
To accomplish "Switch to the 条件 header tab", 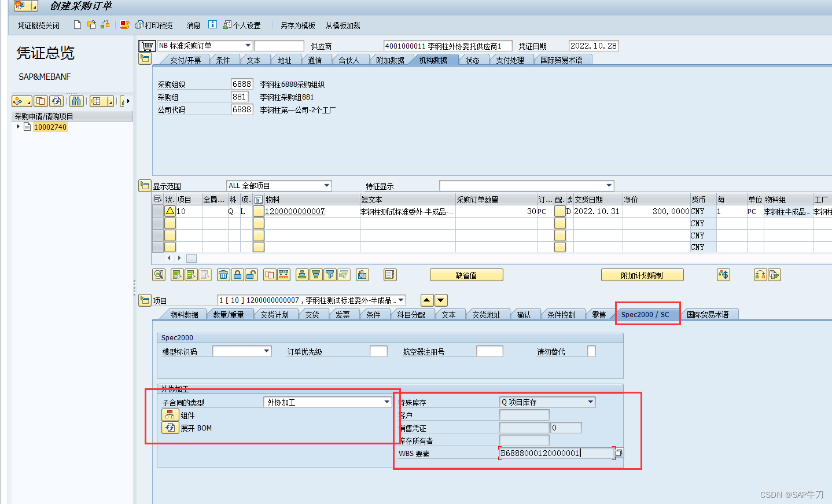I will click(x=223, y=60).
